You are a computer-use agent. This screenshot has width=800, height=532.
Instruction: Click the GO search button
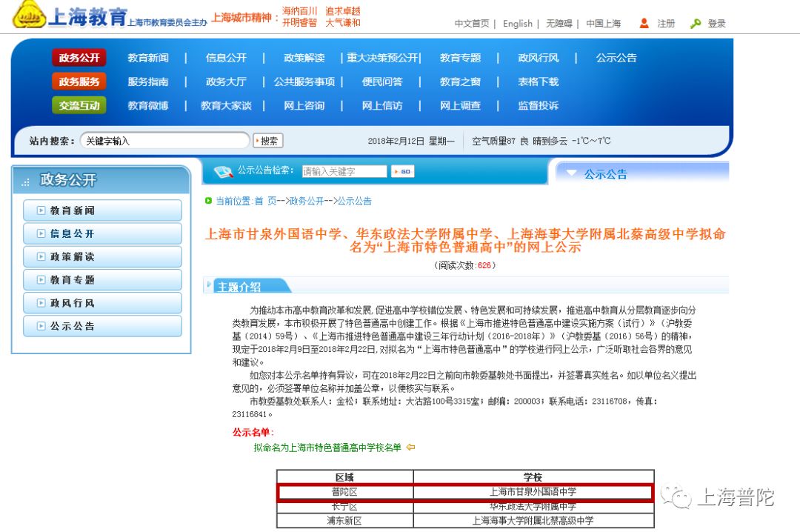click(402, 172)
